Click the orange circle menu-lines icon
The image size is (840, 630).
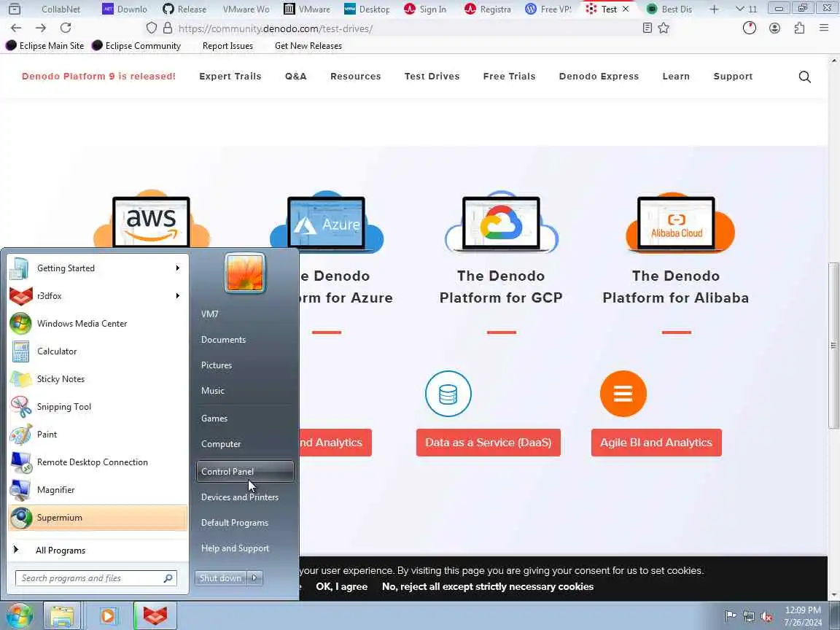pyautogui.click(x=623, y=394)
